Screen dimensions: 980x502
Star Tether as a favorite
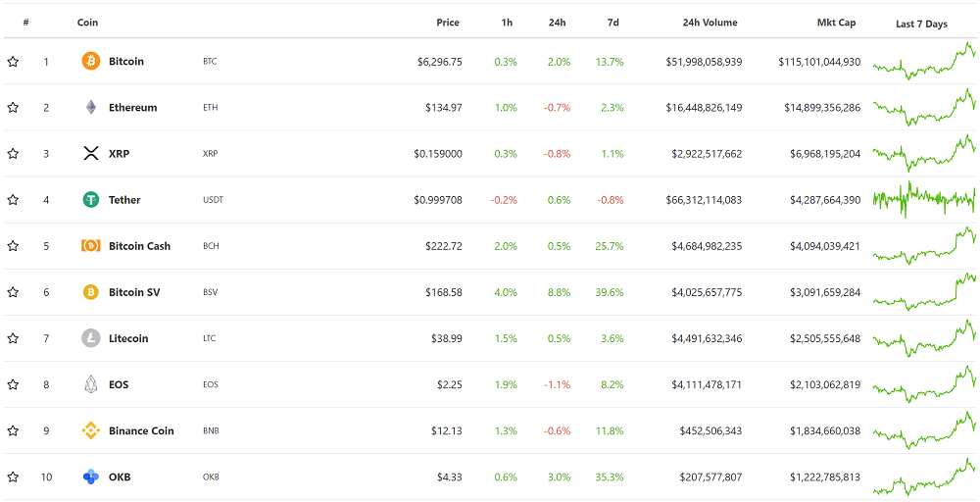(13, 200)
